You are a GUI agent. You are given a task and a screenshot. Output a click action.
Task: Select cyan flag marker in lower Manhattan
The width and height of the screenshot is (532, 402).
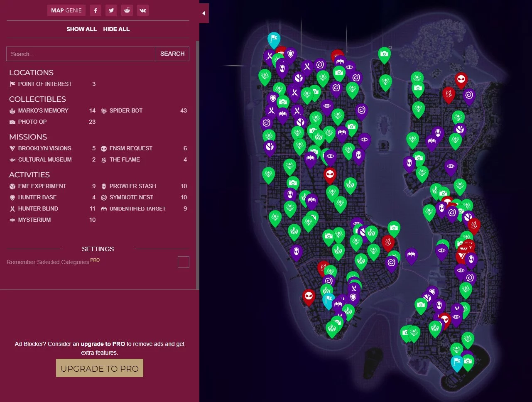tap(329, 300)
